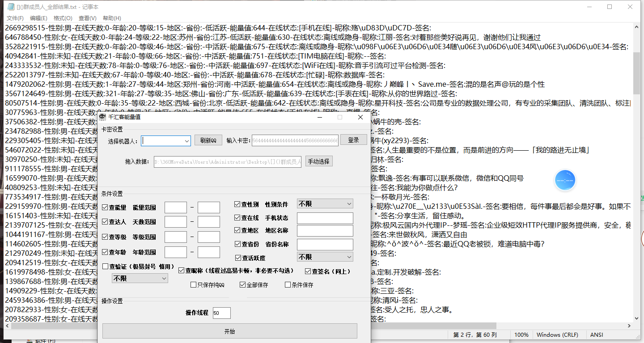
Task: Click the line starting with 3567124649
Action: [231, 93]
